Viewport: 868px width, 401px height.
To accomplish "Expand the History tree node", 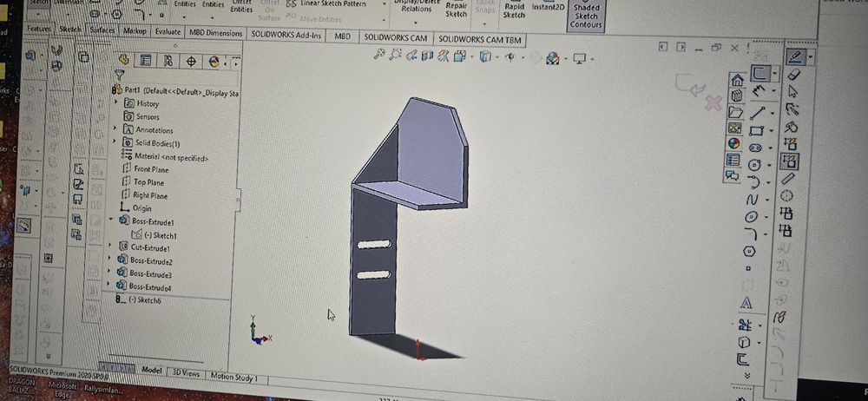I will coord(115,103).
